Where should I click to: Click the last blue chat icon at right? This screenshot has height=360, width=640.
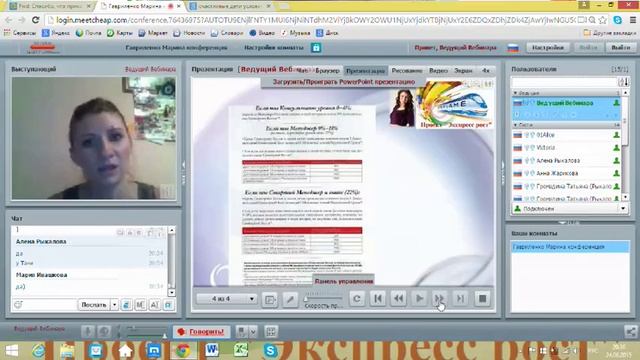[x=168, y=305]
